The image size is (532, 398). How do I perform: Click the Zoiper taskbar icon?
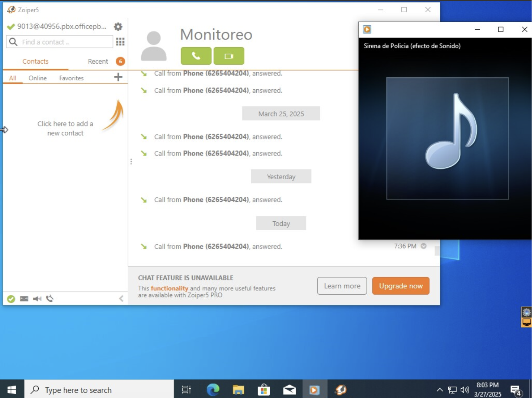341,389
